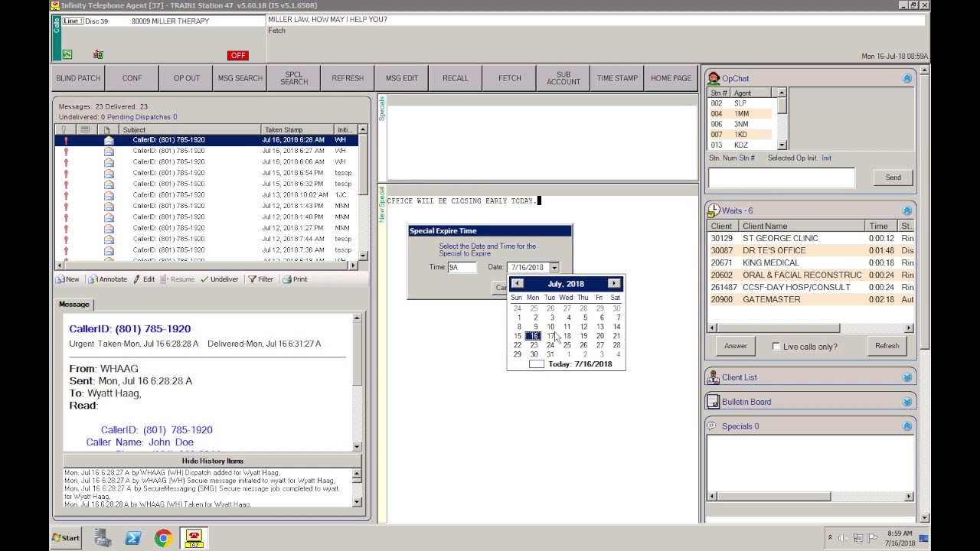
Task: Select agent 1MM in OpChat list
Action: pos(741,113)
